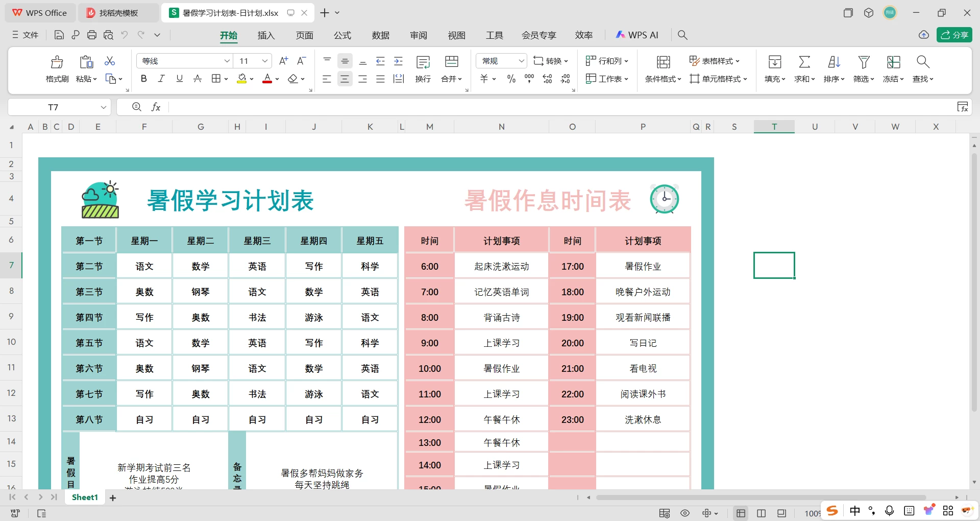Add a new sheet with plus button

(113, 498)
